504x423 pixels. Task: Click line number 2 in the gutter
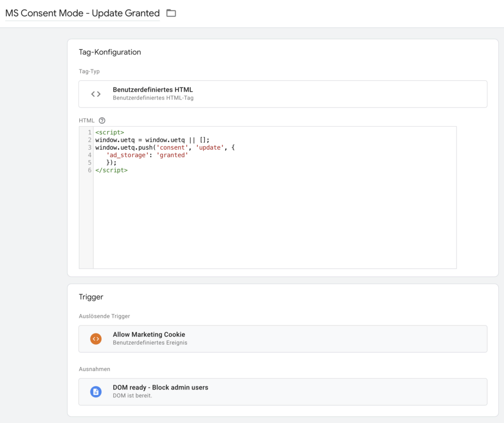[x=90, y=140]
